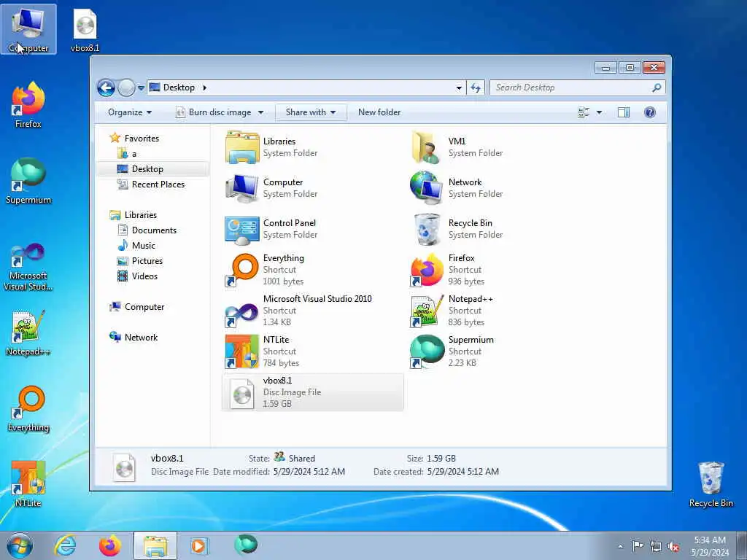This screenshot has height=560, width=747.
Task: Open the view options dropdown arrow
Action: tap(600, 112)
